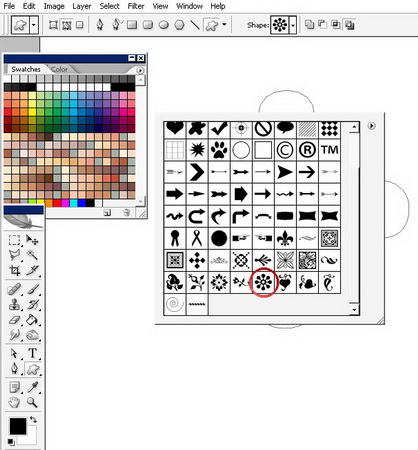418x450 pixels.
Task: Select the checkmark shape
Action: tap(219, 129)
